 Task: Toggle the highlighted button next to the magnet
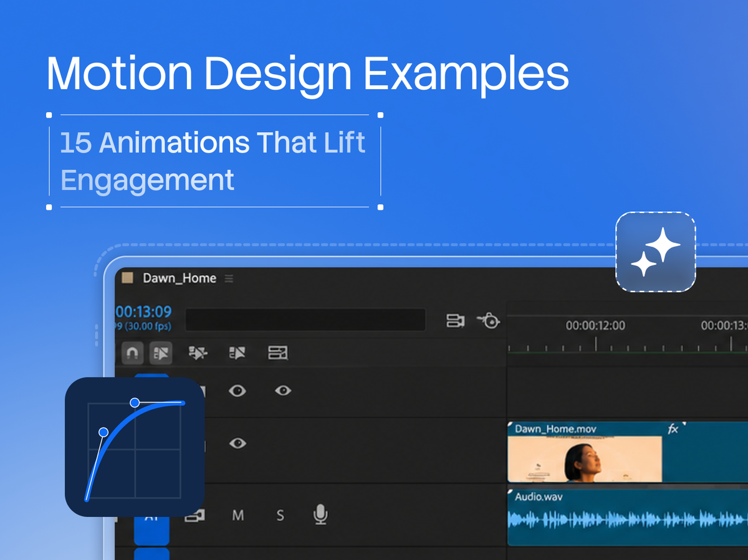pyautogui.click(x=161, y=353)
